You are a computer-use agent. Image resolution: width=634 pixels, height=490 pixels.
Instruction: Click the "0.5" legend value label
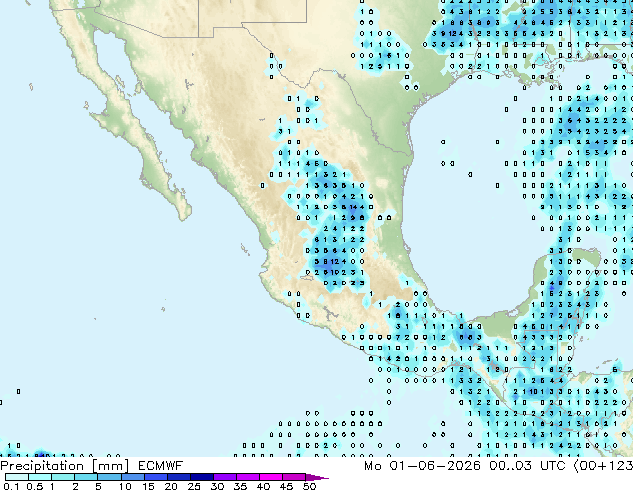(35, 486)
